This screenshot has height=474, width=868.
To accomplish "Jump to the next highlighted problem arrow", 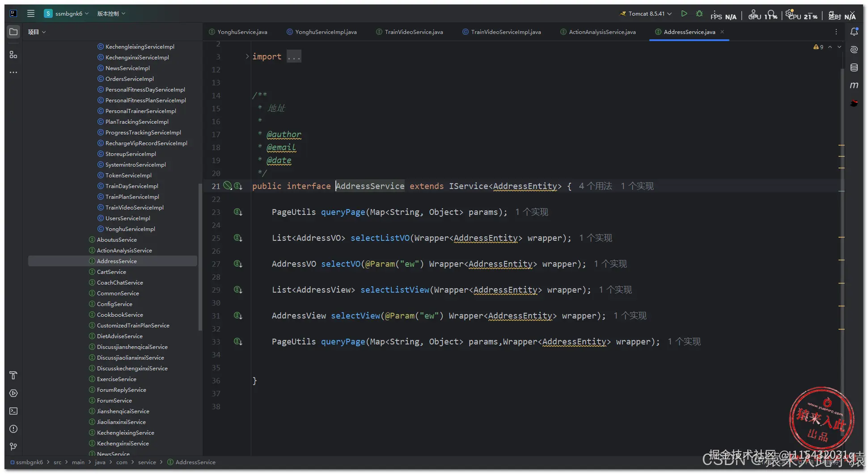I will (839, 47).
